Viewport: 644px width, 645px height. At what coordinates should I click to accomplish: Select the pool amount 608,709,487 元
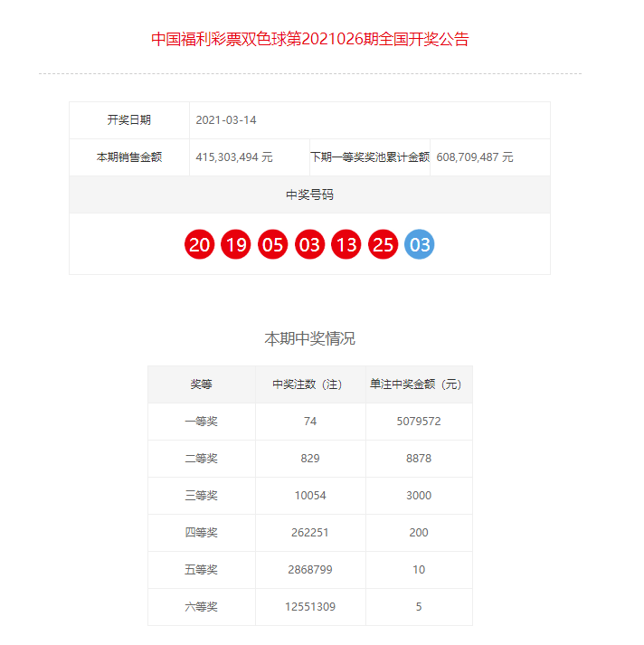pos(475,157)
